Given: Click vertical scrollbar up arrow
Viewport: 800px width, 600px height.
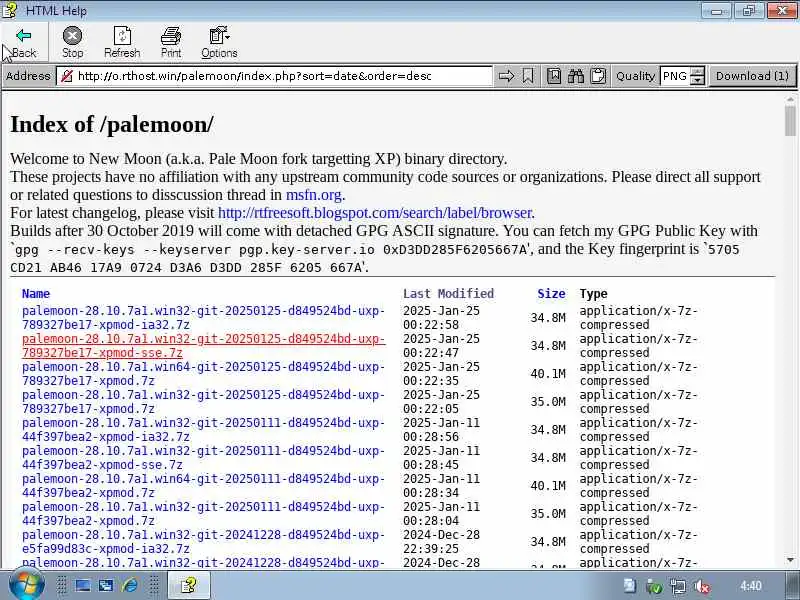Looking at the screenshot, I should [790, 99].
